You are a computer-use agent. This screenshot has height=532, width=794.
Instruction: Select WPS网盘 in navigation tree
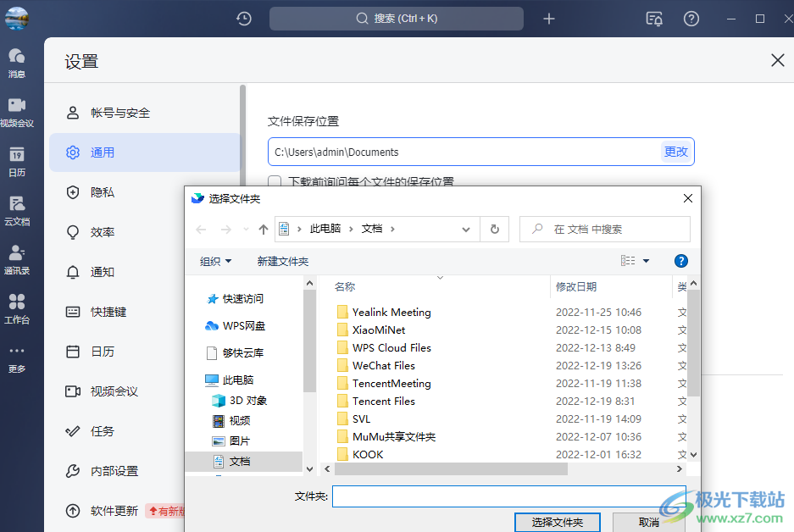point(235,326)
